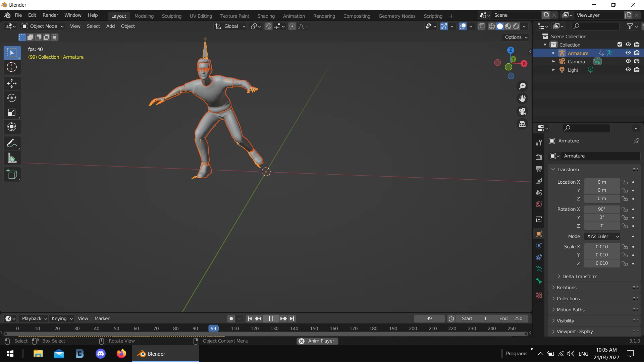
Task: Select the Rotate tool in toolbar
Action: pos(12,98)
